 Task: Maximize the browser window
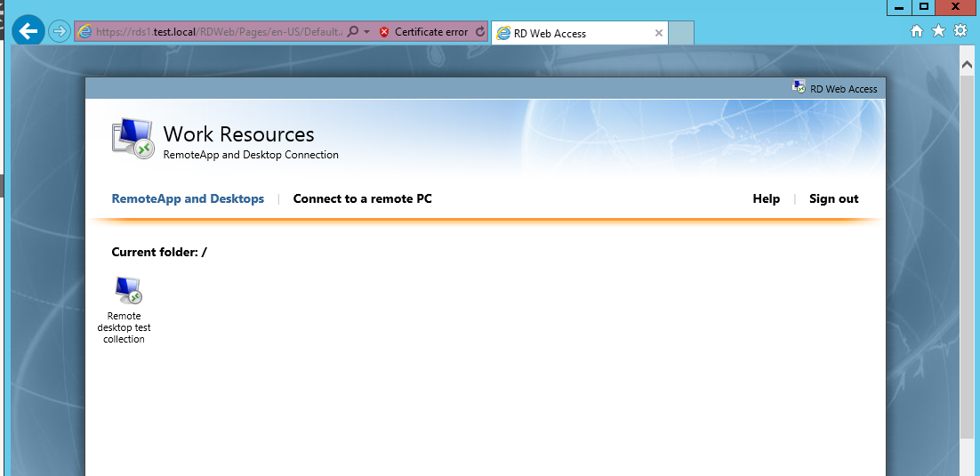click(923, 7)
